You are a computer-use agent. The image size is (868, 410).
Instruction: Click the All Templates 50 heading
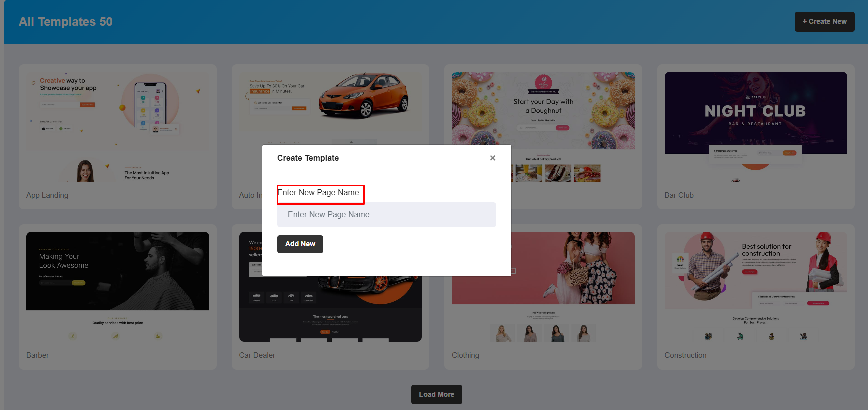[x=66, y=22]
